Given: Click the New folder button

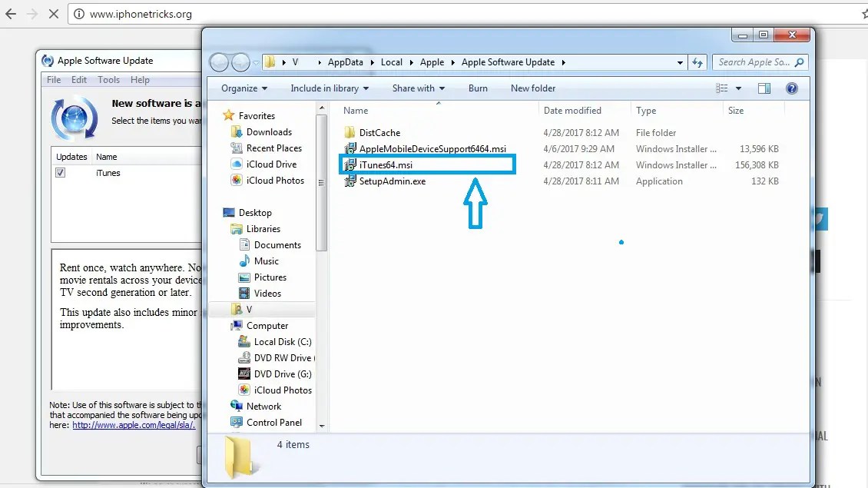Looking at the screenshot, I should point(533,88).
